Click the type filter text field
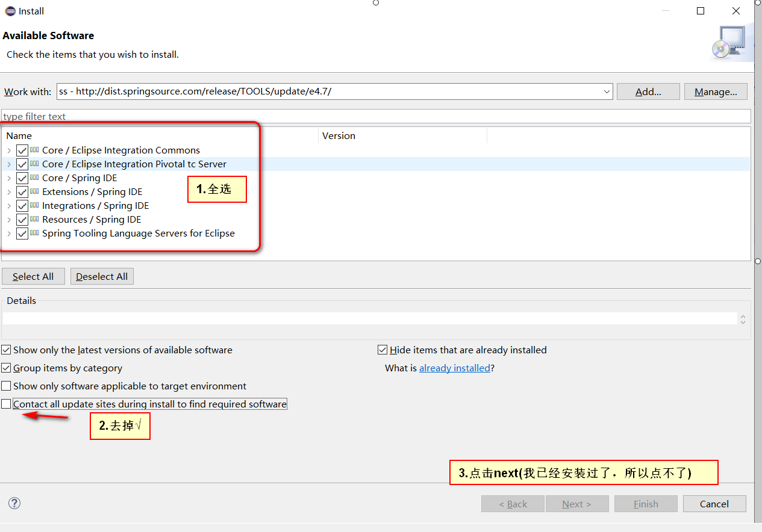 click(x=376, y=116)
